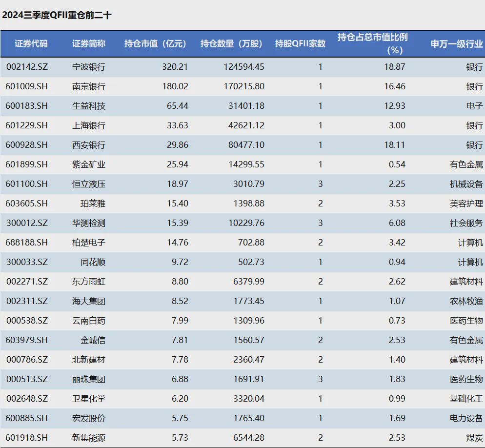Click the value 180.02
This screenshot has width=485, height=448.
pyautogui.click(x=175, y=86)
